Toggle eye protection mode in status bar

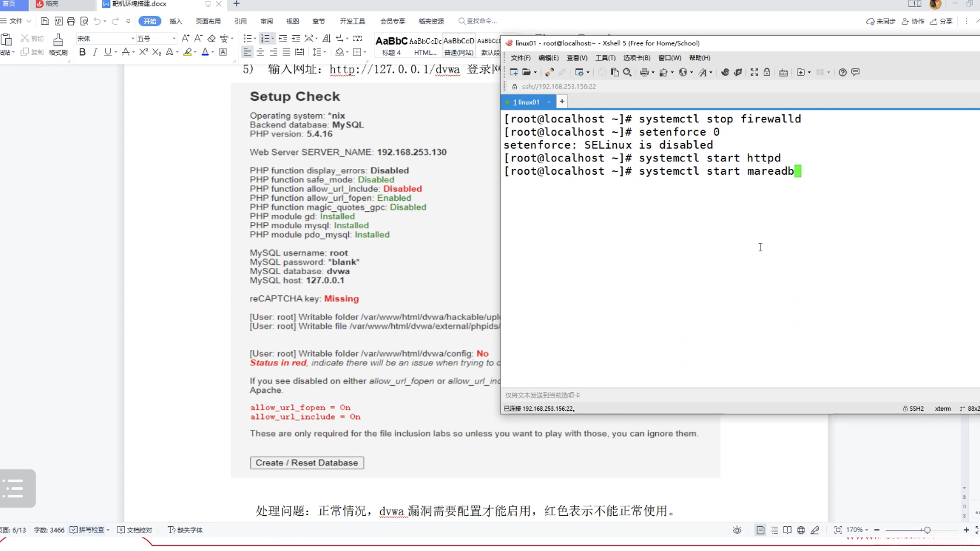[737, 530]
